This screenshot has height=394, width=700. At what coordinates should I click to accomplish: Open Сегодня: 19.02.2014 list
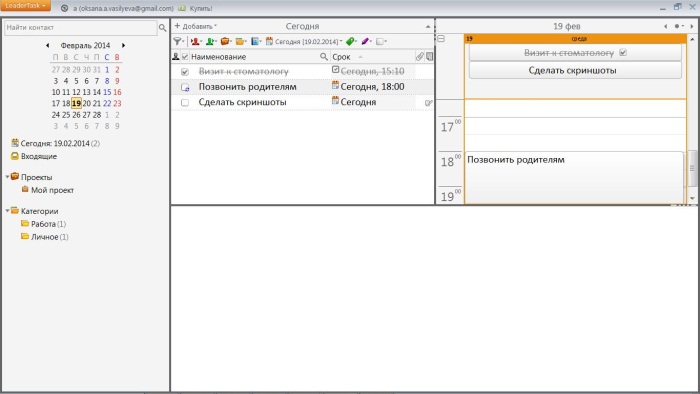click(55, 143)
